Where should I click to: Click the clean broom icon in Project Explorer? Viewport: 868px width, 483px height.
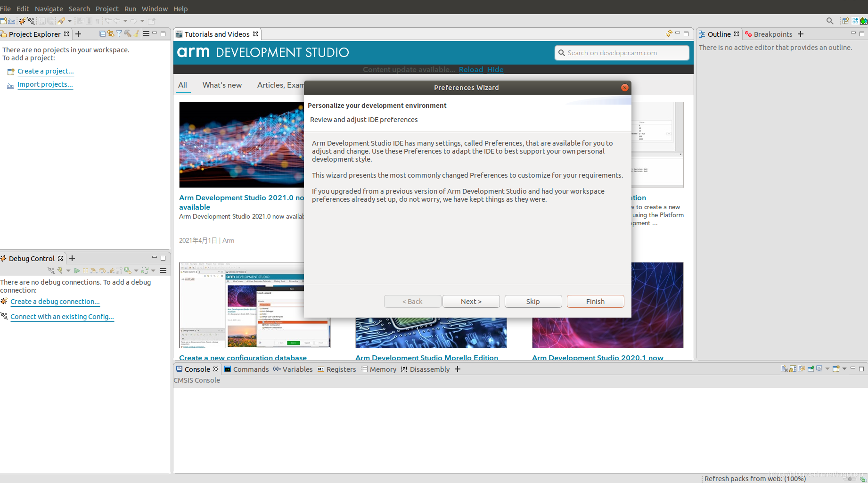[136, 34]
